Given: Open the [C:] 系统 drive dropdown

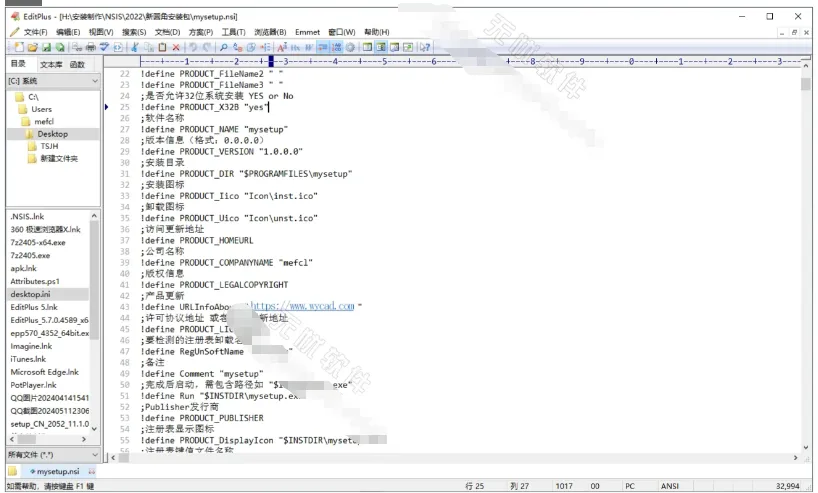Looking at the screenshot, I should point(53,81).
